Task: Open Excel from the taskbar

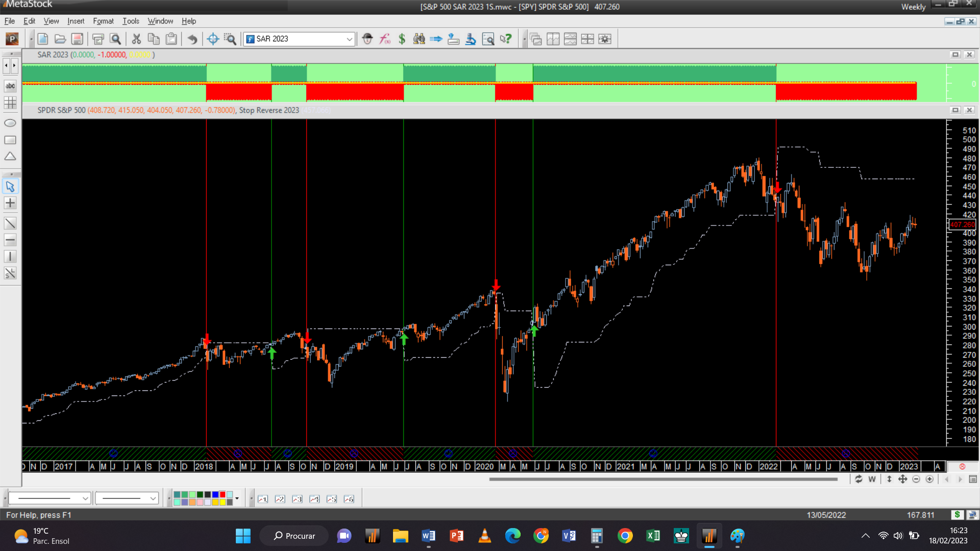Action: (653, 536)
